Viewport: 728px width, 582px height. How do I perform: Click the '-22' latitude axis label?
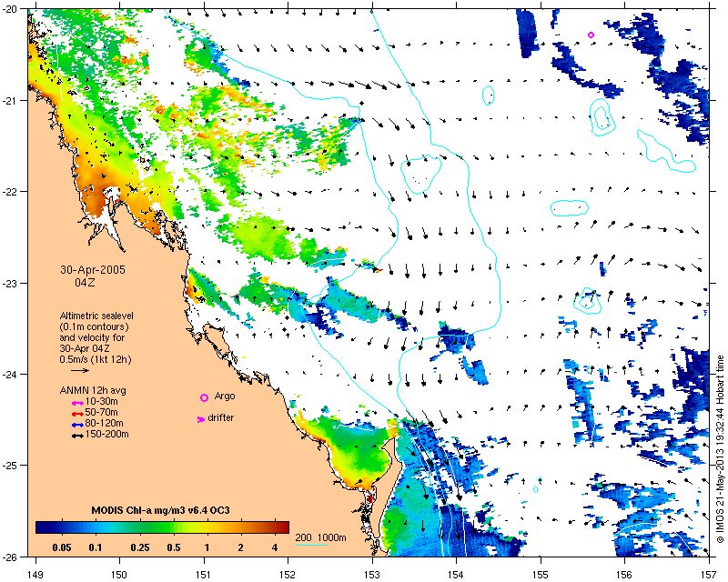(x=11, y=192)
